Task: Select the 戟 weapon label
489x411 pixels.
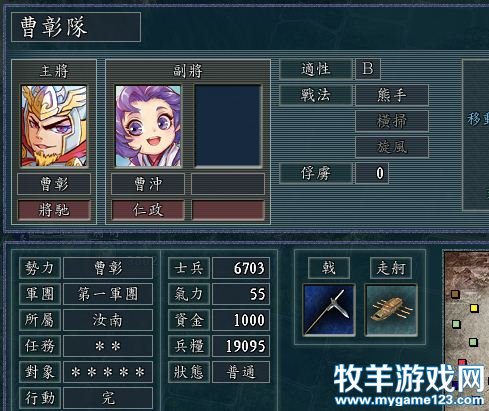Action: [x=329, y=268]
